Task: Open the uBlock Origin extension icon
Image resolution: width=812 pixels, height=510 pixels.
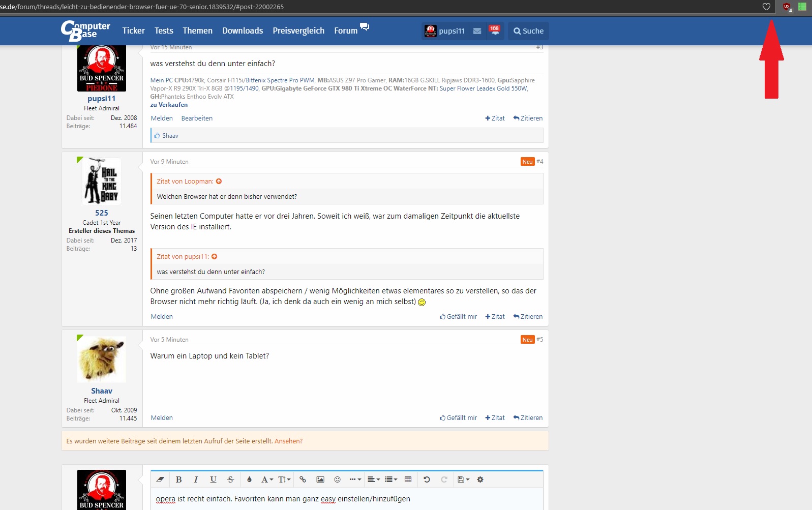Action: (x=788, y=7)
